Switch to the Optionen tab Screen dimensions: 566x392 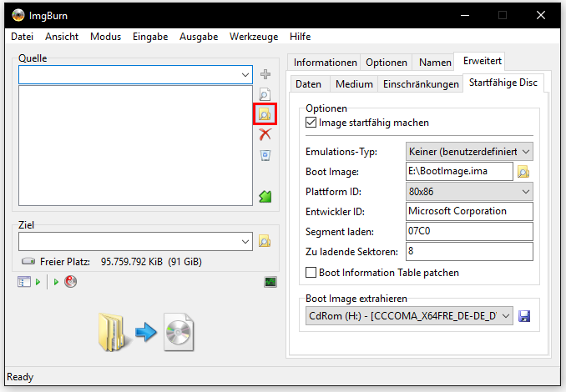(x=387, y=63)
